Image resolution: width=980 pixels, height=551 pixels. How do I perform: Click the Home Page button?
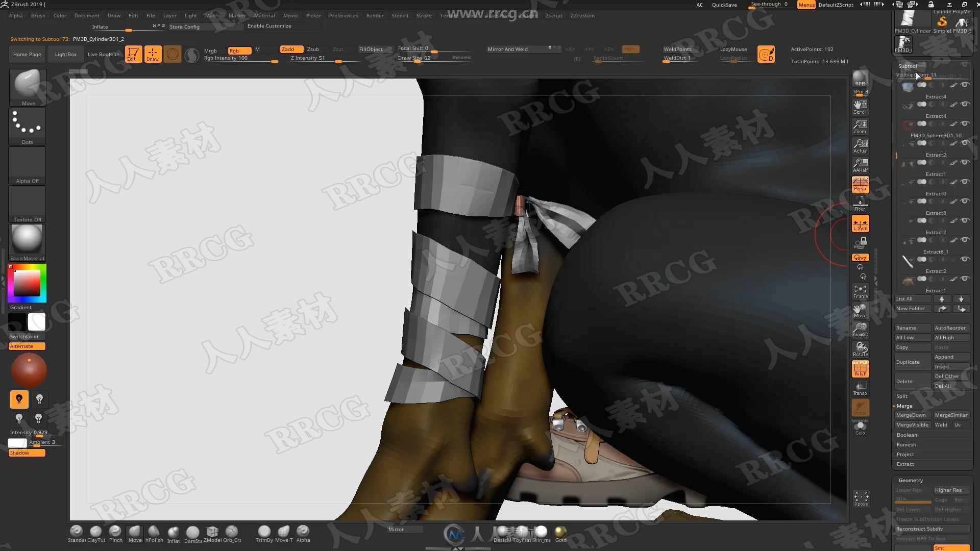click(28, 54)
